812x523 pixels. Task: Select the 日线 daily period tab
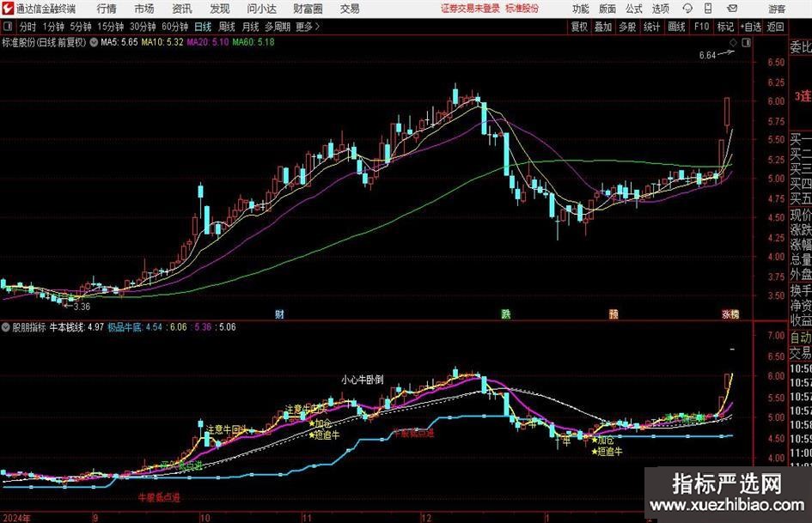(203, 27)
